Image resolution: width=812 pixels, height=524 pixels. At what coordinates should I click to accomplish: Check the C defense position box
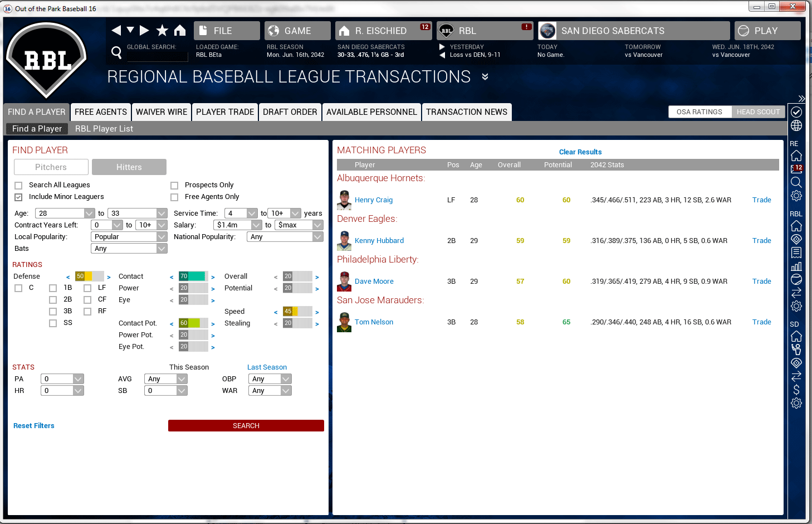pos(18,288)
